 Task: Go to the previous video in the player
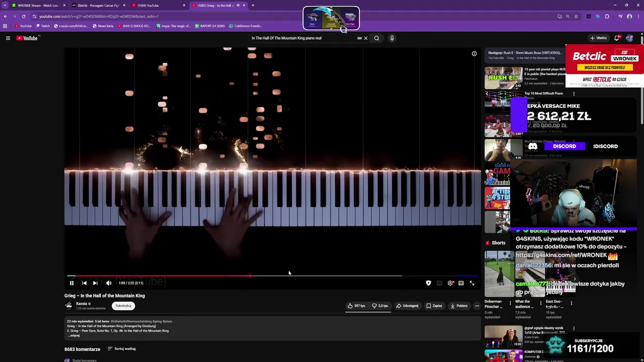[84, 283]
